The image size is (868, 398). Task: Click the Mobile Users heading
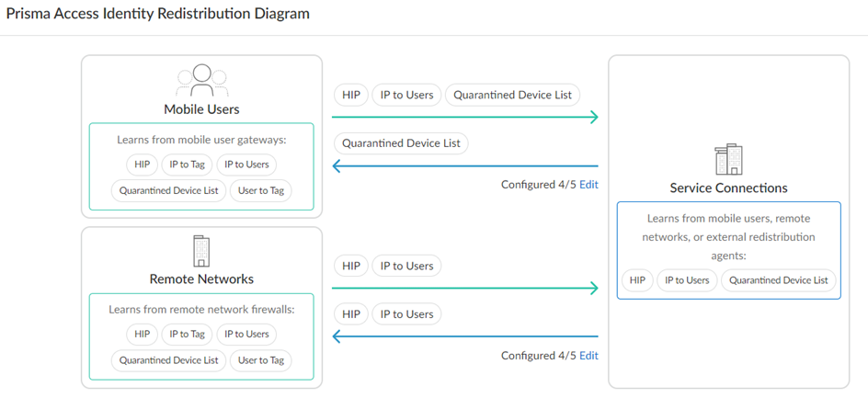click(x=201, y=109)
